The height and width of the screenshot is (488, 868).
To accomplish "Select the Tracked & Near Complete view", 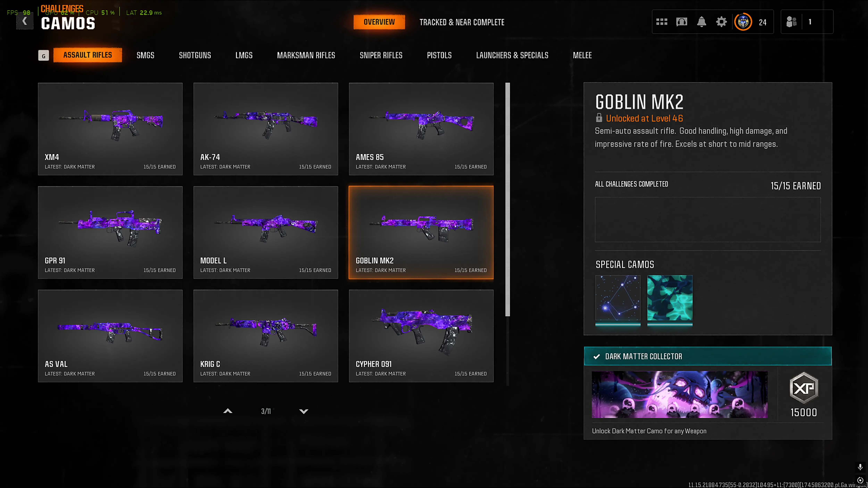I will (462, 22).
